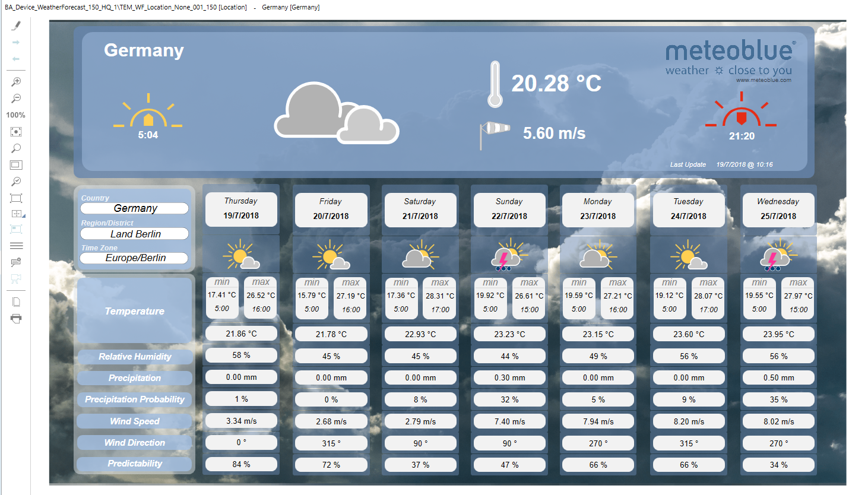Click the print icon in the sidebar

click(15, 318)
